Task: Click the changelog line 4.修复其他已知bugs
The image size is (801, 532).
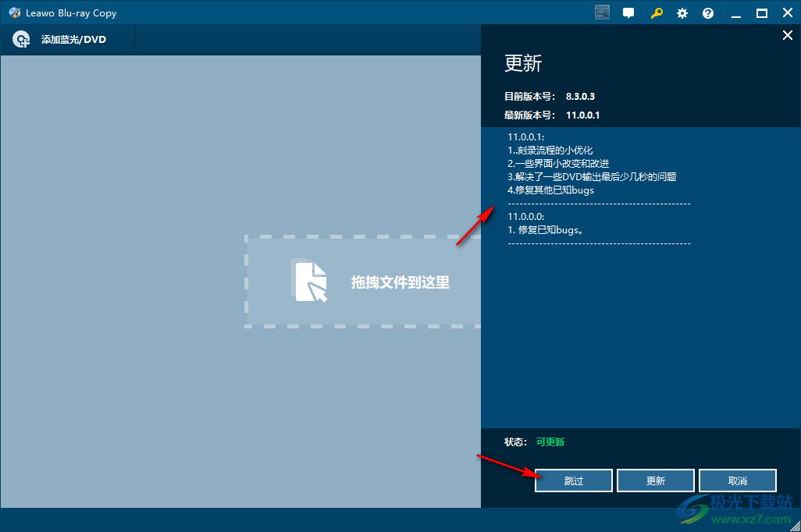Action: (550, 190)
